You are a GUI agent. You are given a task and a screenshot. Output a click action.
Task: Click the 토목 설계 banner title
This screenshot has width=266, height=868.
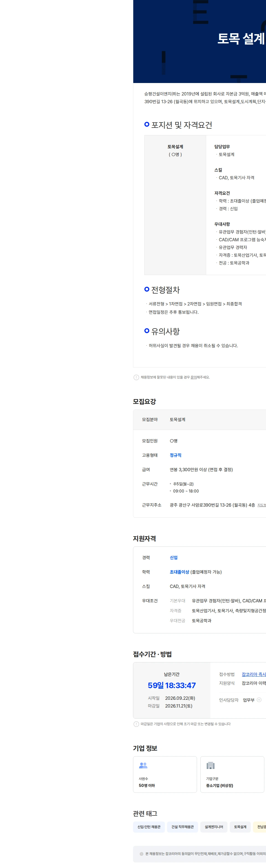click(x=241, y=38)
